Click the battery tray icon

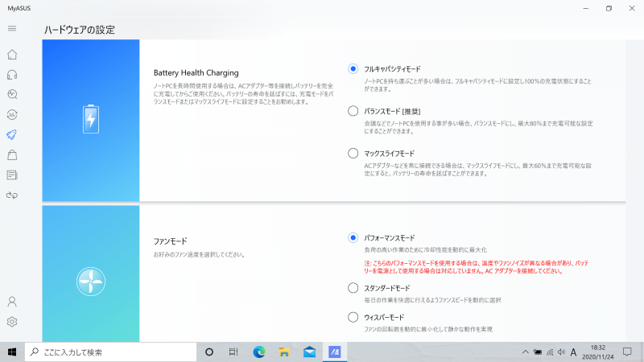tap(537, 352)
